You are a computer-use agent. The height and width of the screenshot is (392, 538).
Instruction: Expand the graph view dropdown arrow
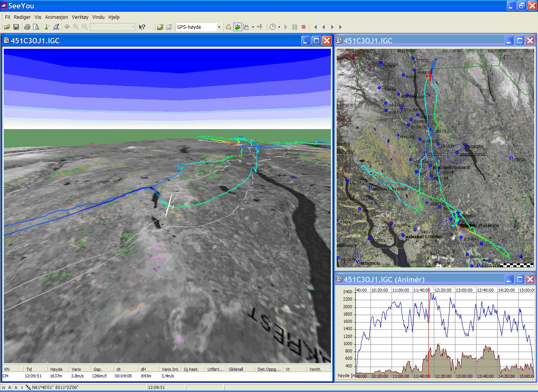(253, 27)
